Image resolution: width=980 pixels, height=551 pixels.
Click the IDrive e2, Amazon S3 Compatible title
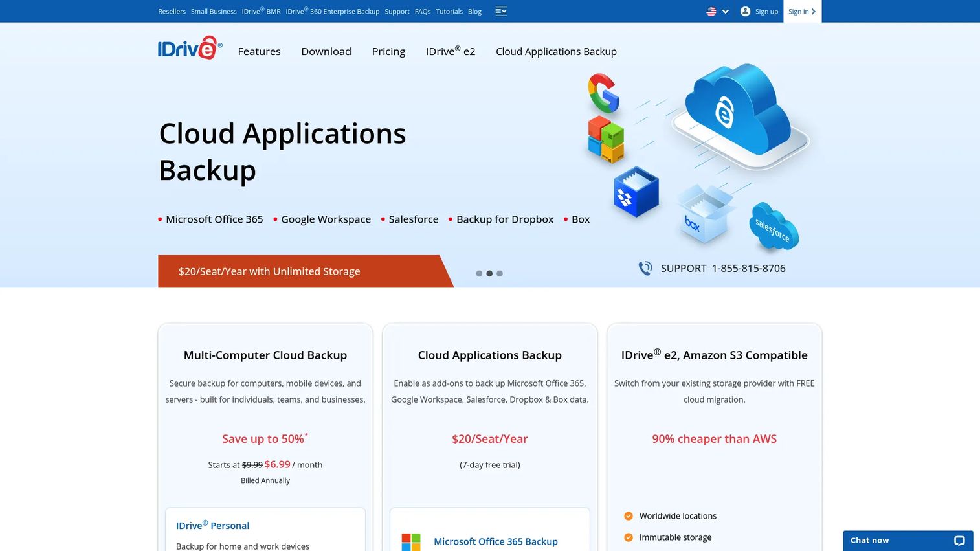coord(715,354)
